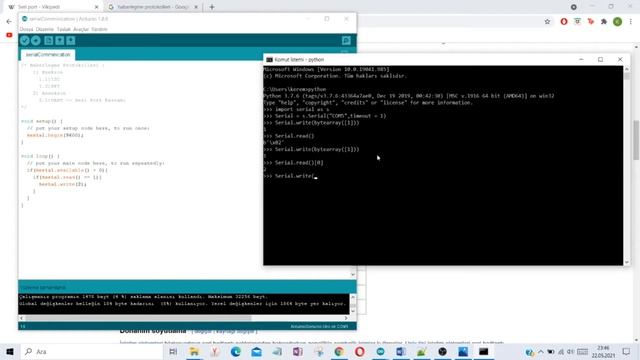Close the haberleşme protokolleri browser tab
Viewport: 640px width, 360px height.
(196, 7)
